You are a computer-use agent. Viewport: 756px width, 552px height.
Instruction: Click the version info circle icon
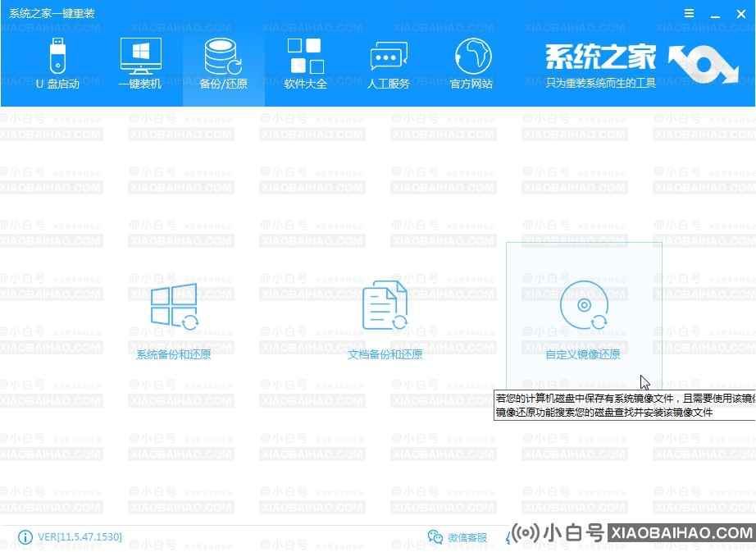point(25,537)
